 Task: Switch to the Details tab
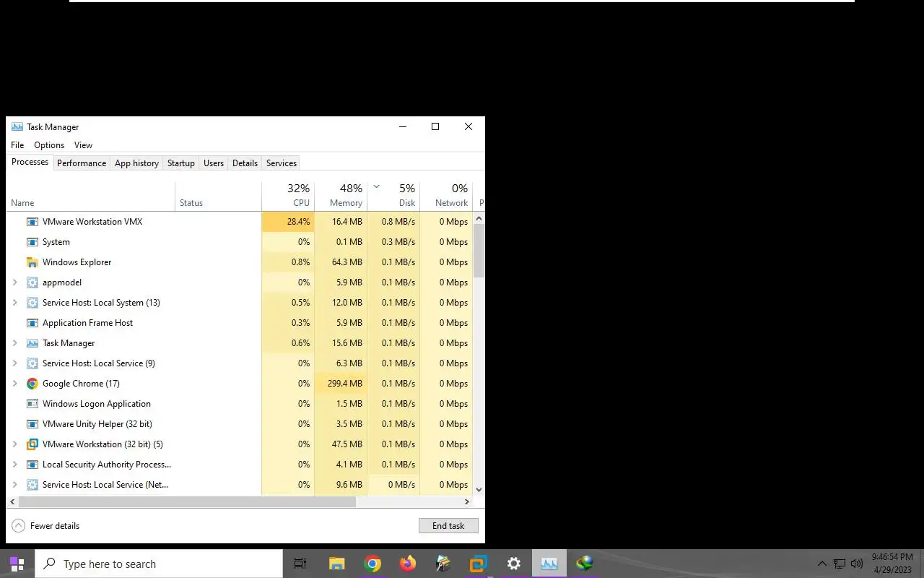(245, 163)
